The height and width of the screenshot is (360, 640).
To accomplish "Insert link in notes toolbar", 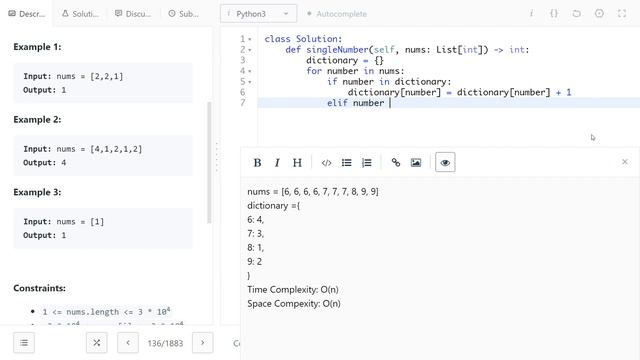I will [396, 162].
